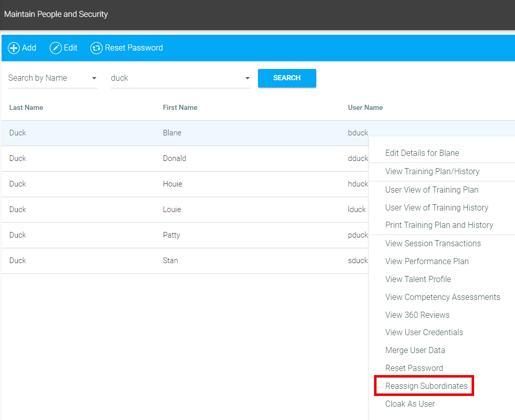Screen dimensions: 515x420
Task: Click the Reset Password refresh icon
Action: coord(96,48)
